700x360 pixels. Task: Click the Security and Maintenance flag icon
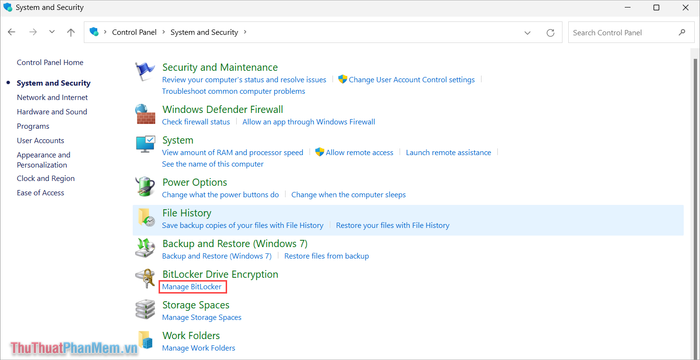[x=145, y=71]
